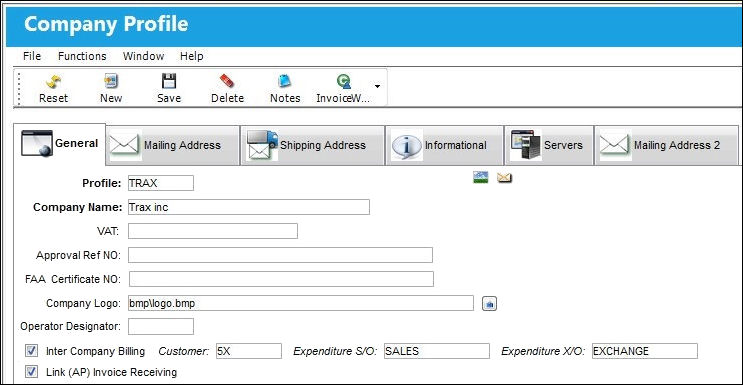Select the Operator Designator field
Image resolution: width=743 pixels, height=385 pixels.
tap(161, 327)
